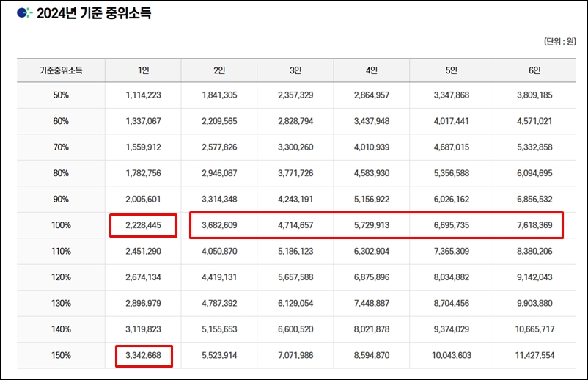Select the 4인 column header
Screen dimensions: 588x380
click(x=372, y=70)
